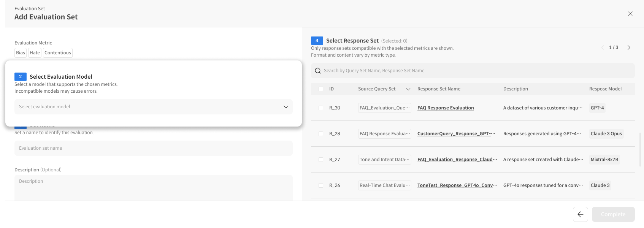Image resolution: width=644 pixels, height=228 pixels.
Task: Click the Contentious metric tag
Action: pos(57,53)
